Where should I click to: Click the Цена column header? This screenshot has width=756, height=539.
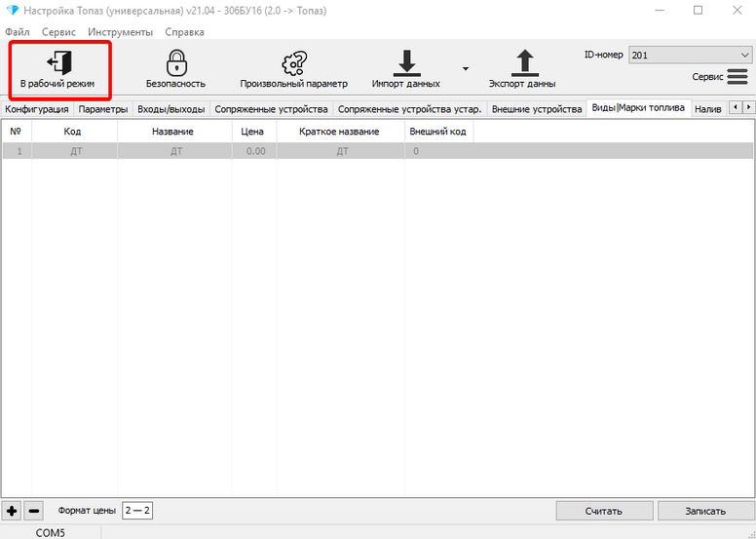pos(253,132)
